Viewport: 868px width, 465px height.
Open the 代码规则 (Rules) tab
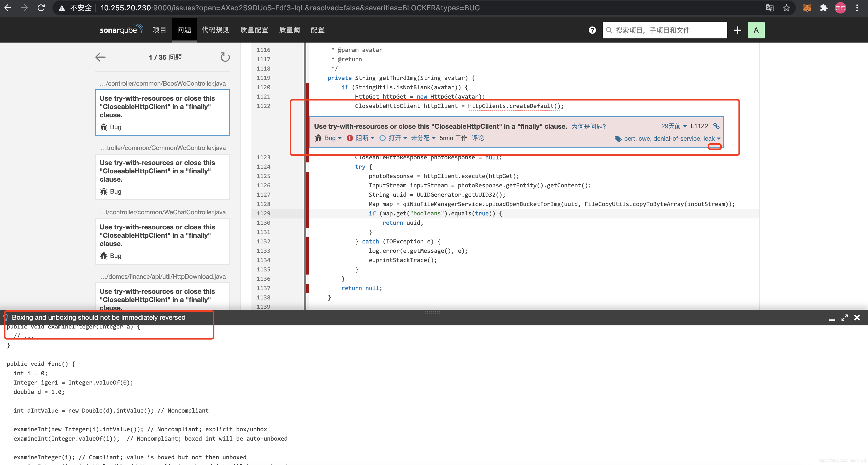[216, 30]
